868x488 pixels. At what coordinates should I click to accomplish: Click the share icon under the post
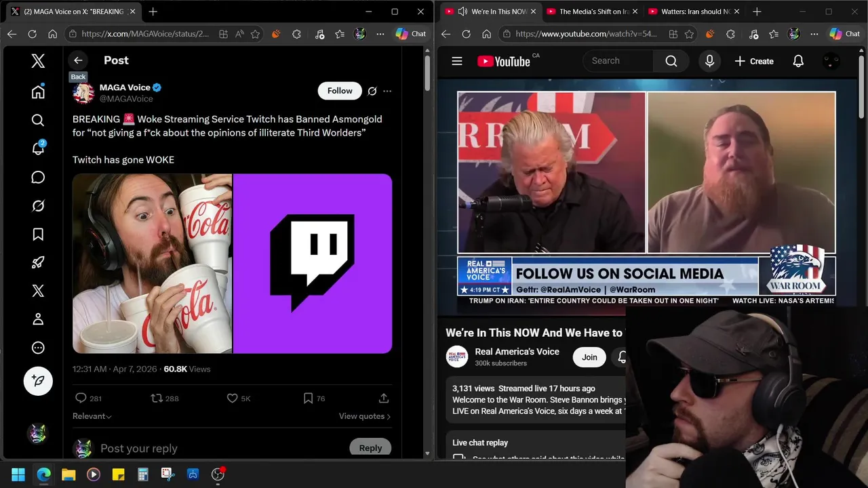coord(384,398)
